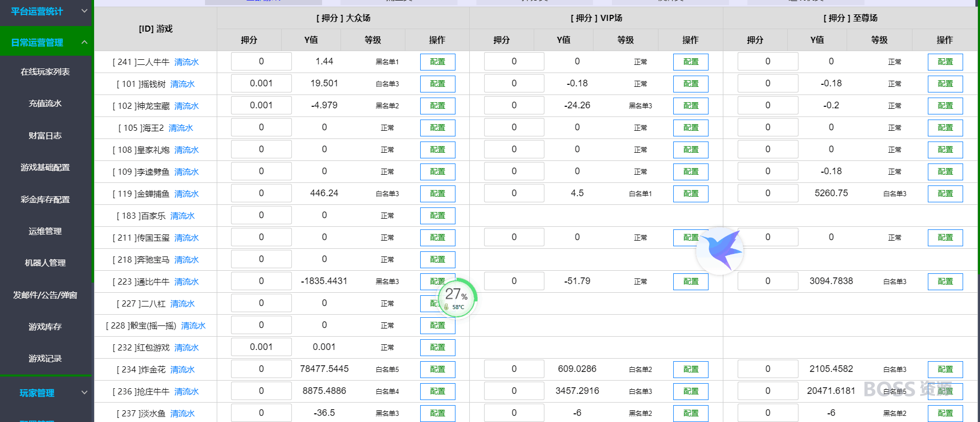980x422 pixels.
Task: Select the 玩家管理 sidebar section
Action: tap(37, 393)
